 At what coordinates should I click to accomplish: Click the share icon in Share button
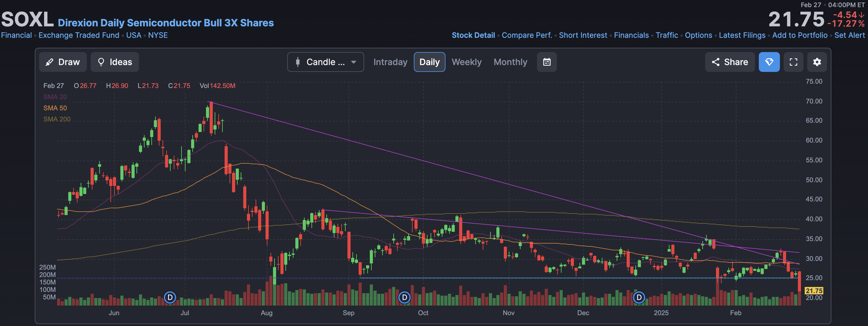[715, 62]
